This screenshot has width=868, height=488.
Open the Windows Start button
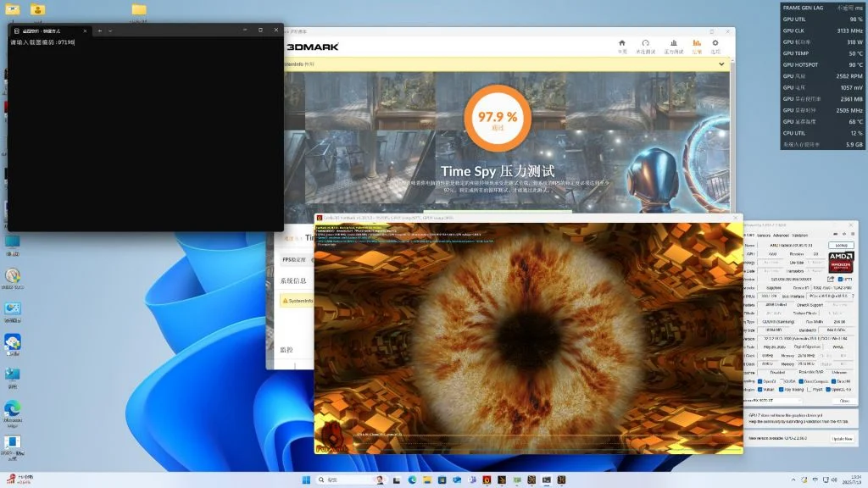(306, 480)
